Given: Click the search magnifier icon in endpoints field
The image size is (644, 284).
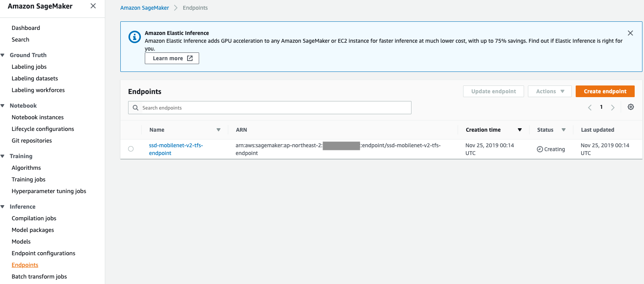Looking at the screenshot, I should 135,108.
